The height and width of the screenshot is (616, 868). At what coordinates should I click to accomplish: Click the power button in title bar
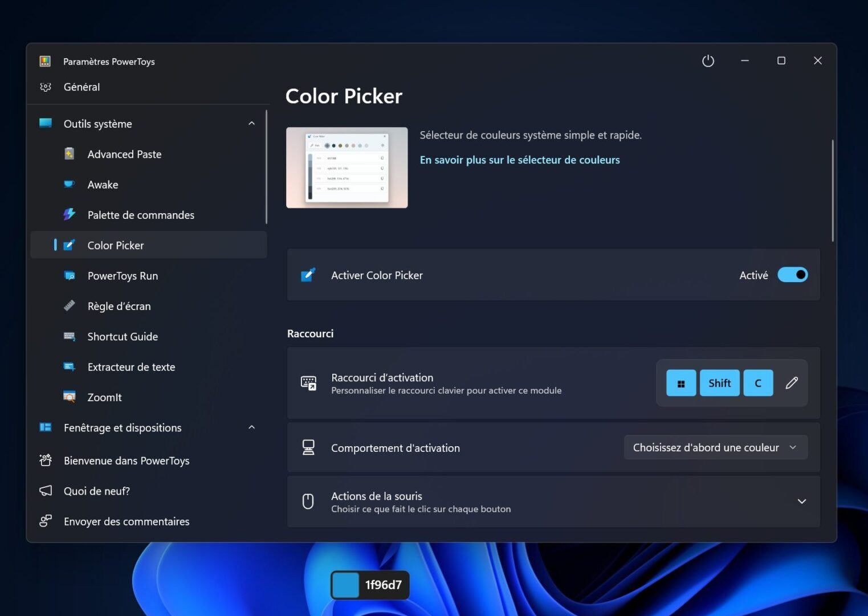click(x=708, y=61)
